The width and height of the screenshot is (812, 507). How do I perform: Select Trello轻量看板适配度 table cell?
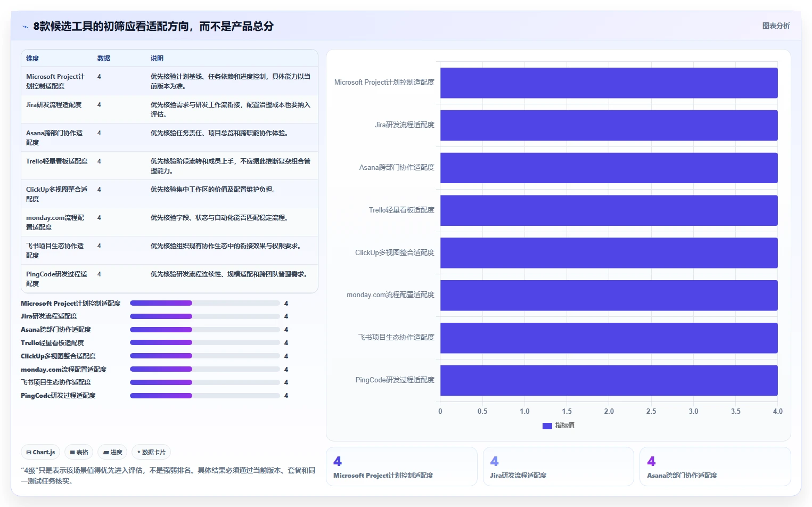57,161
